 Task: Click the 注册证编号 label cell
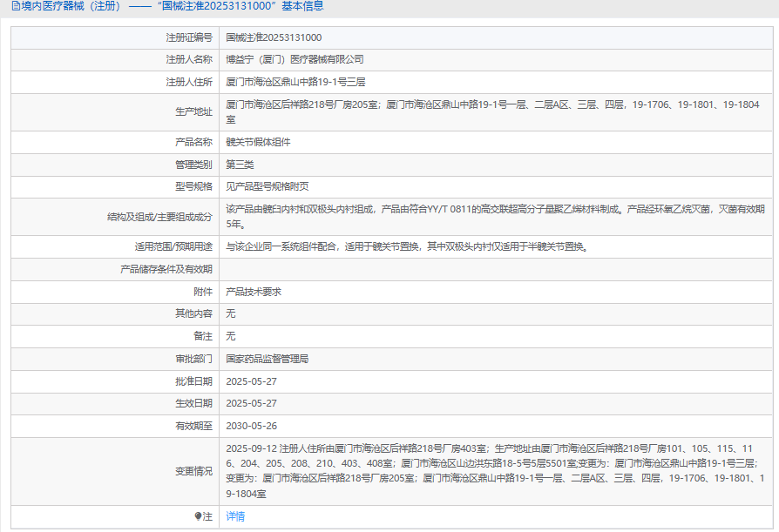pos(115,37)
